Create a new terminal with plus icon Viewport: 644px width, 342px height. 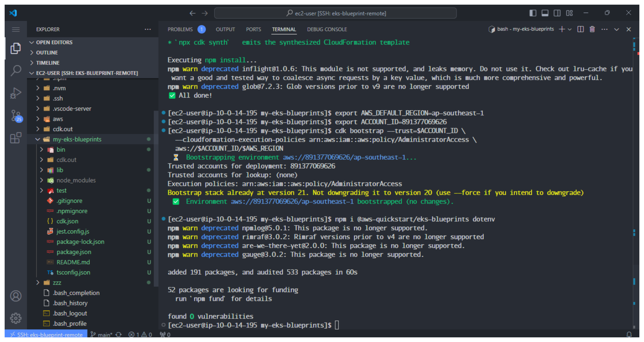click(562, 29)
